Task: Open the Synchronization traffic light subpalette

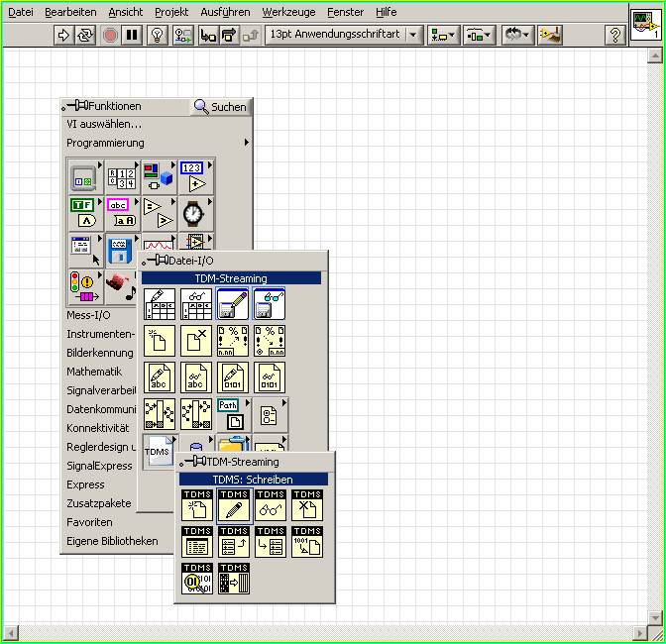Action: tap(85, 287)
